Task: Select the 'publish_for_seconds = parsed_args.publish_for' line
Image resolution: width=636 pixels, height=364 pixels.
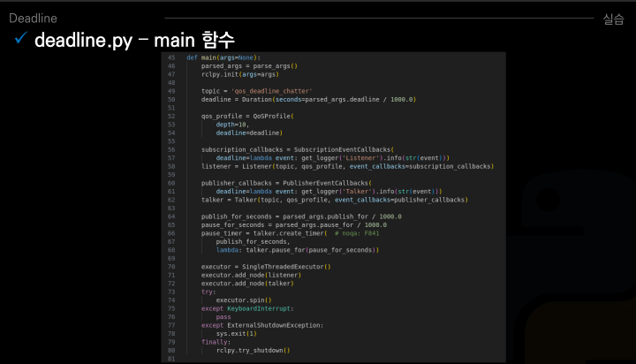Action: coord(301,216)
